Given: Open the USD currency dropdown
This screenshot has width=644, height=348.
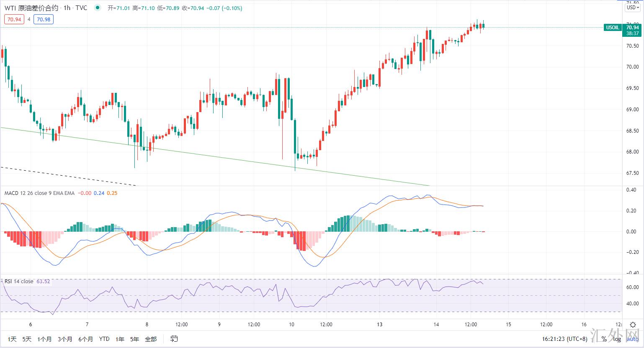Looking at the screenshot, I should 632,8.
